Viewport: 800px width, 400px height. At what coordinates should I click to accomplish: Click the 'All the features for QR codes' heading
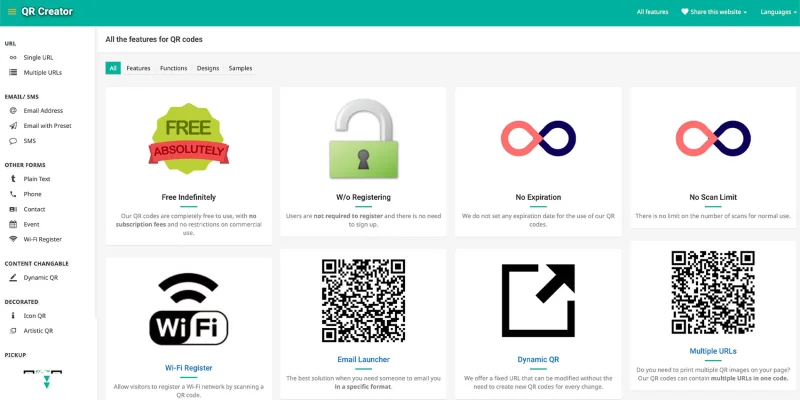pos(154,39)
